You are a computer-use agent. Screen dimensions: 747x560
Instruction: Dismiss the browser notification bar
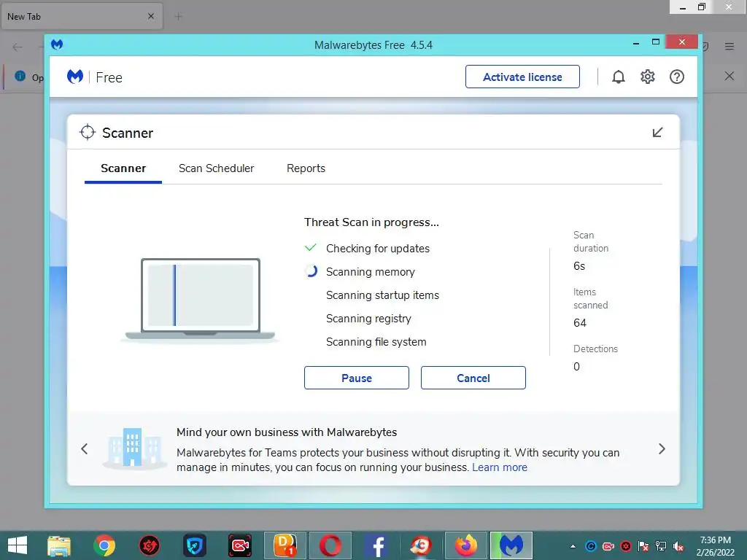pos(729,76)
